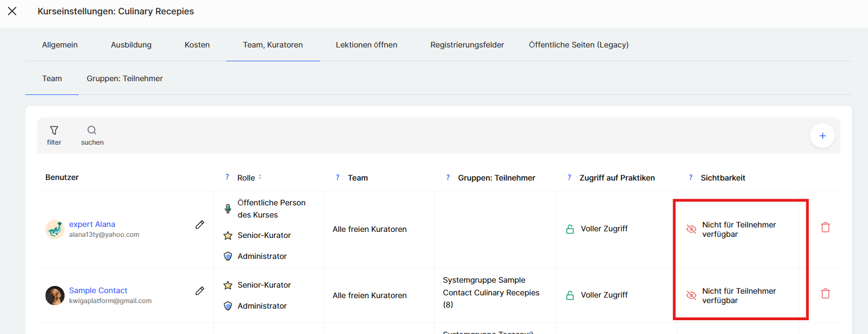Close course settings with X icon

pos(12,11)
